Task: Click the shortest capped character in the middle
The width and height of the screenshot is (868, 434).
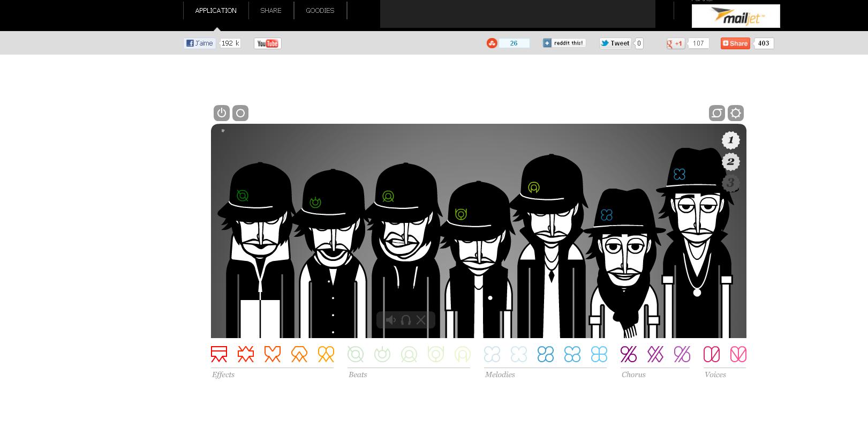Action: (478, 260)
